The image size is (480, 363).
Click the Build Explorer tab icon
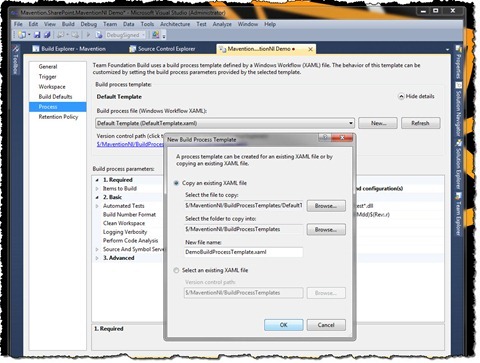(x=36, y=49)
